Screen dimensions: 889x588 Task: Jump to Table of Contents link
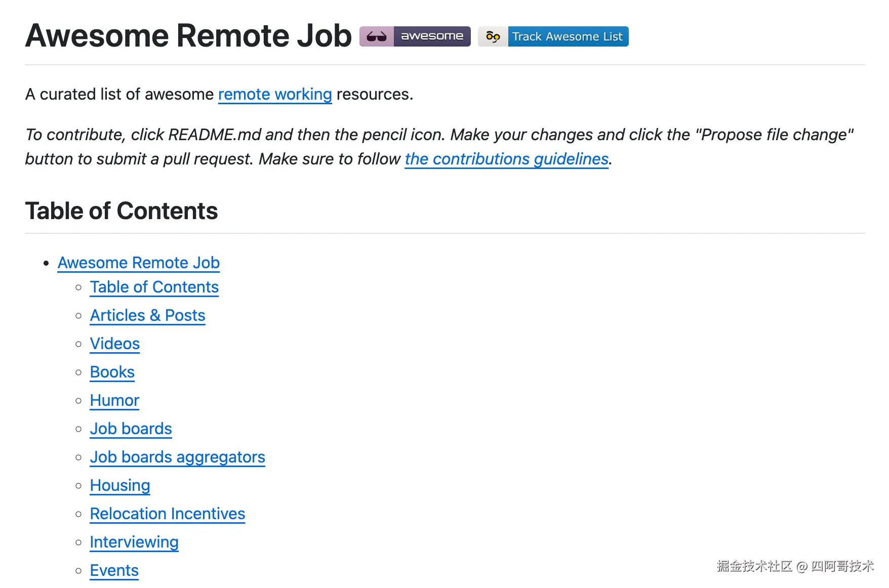click(x=154, y=287)
